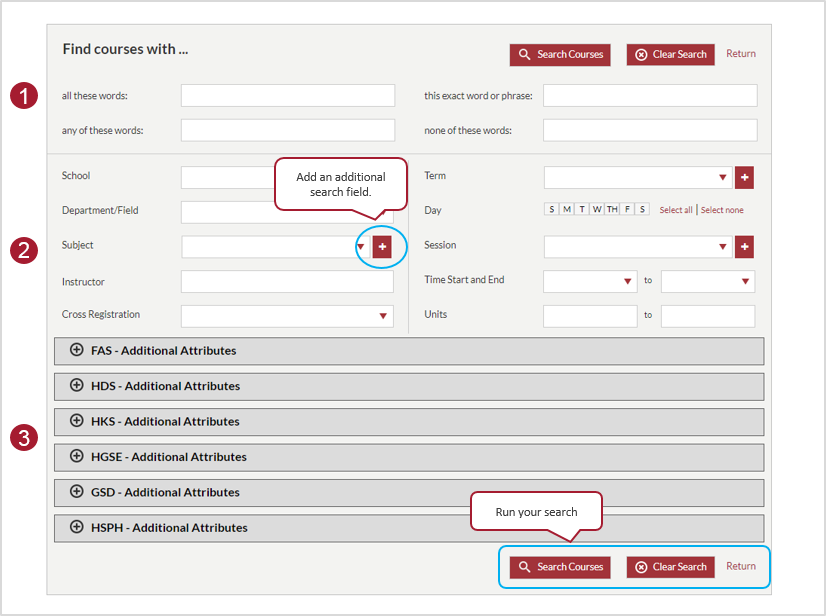Click the plus icon on HDS Additional Attributes
This screenshot has width=826, height=616.
77,386
